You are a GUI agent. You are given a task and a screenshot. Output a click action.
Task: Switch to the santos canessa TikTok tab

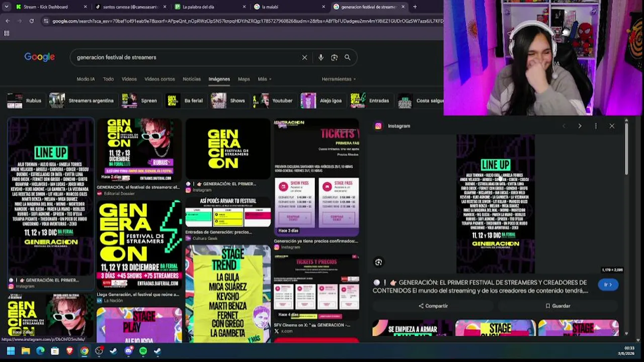coord(130,7)
